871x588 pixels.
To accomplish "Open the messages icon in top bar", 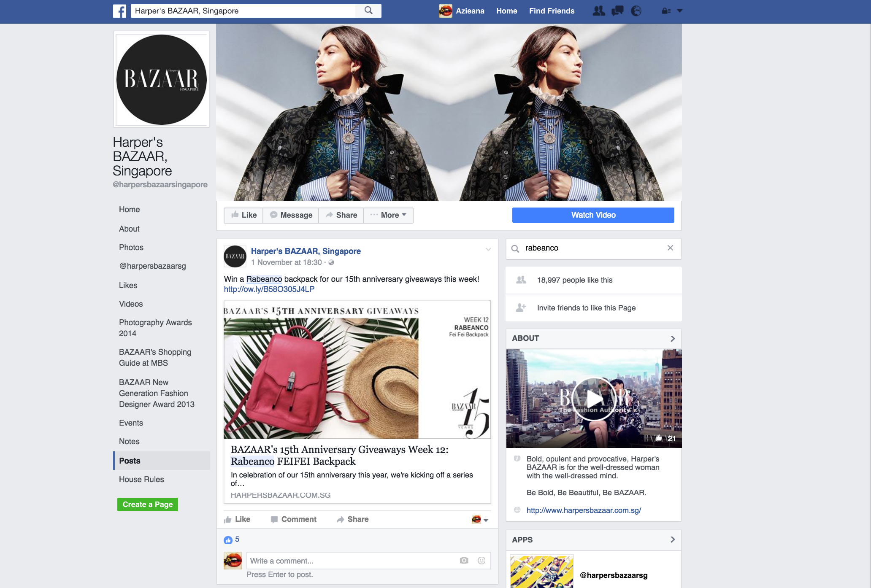I will coord(617,11).
